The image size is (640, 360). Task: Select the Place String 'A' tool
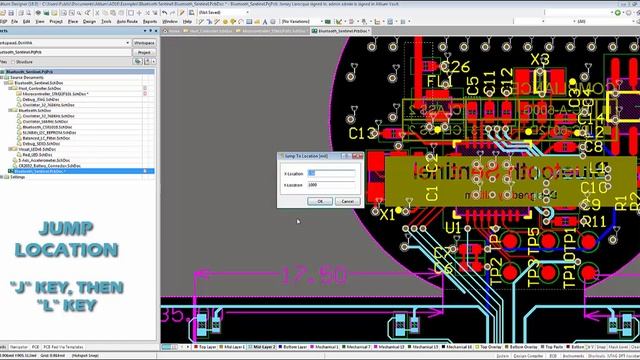tap(264, 21)
